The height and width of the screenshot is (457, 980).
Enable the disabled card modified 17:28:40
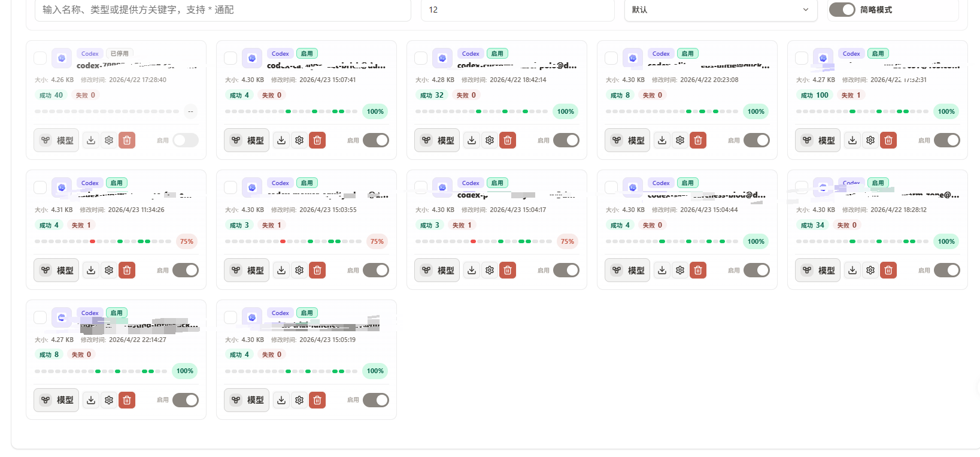click(186, 140)
